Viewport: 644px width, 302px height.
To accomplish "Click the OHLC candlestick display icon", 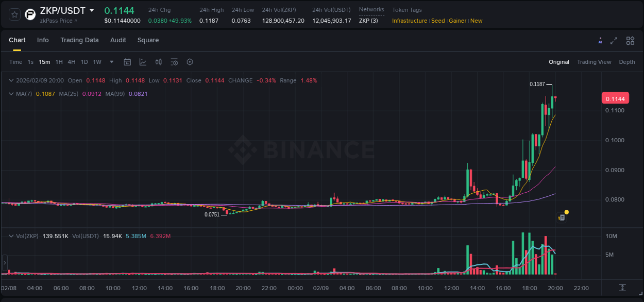I will click(158, 62).
